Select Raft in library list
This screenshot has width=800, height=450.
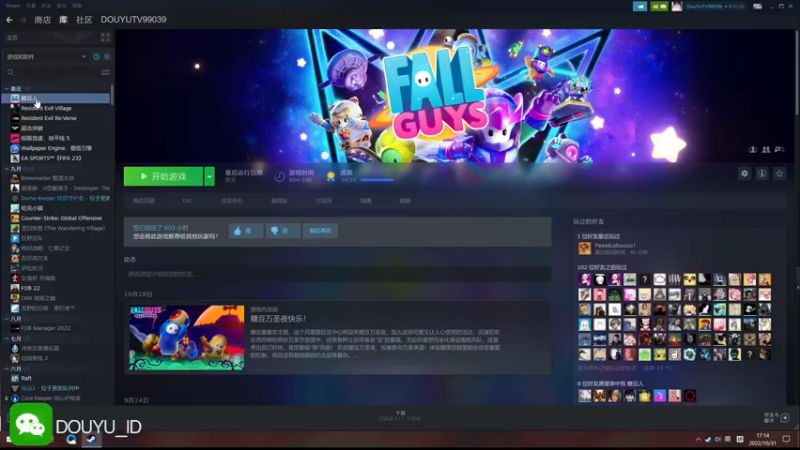click(x=26, y=378)
